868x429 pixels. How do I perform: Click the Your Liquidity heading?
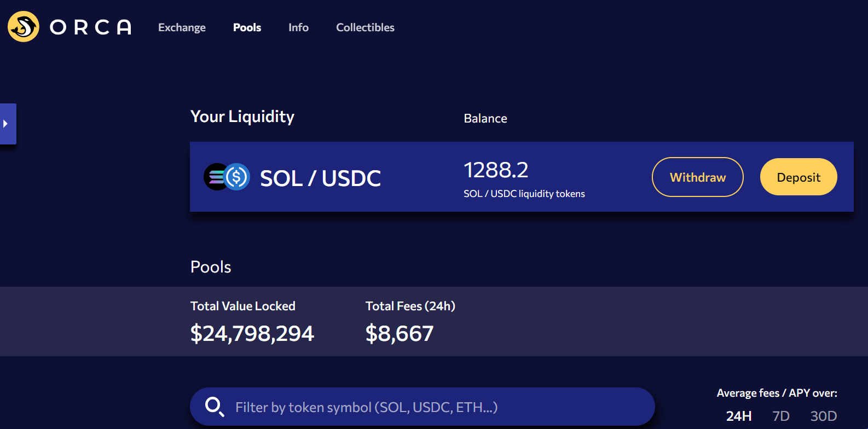point(242,117)
